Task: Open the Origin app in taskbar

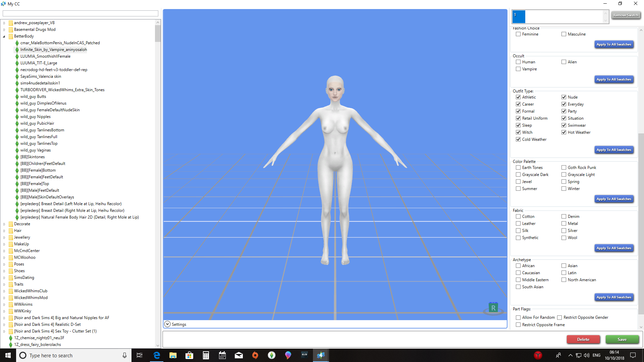Action: click(x=255, y=355)
